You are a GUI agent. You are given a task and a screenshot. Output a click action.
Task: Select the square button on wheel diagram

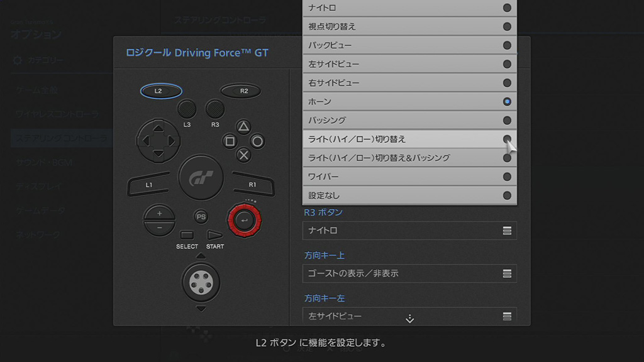click(230, 141)
